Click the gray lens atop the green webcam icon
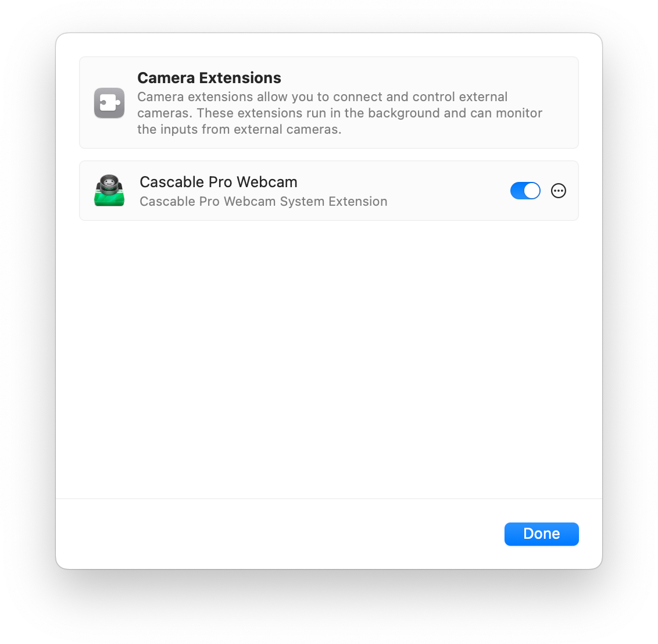Viewport: 658px width, 644px height. pyautogui.click(x=109, y=183)
